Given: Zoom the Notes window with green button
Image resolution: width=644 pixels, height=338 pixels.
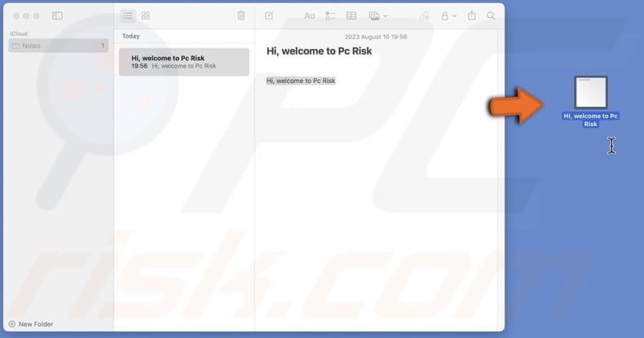Looking at the screenshot, I should pyautogui.click(x=36, y=16).
